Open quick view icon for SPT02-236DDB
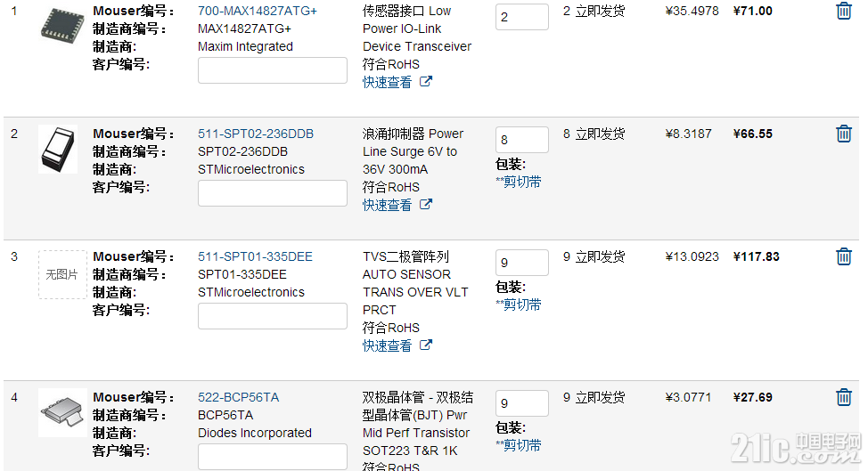The width and height of the screenshot is (868, 471). [426, 205]
